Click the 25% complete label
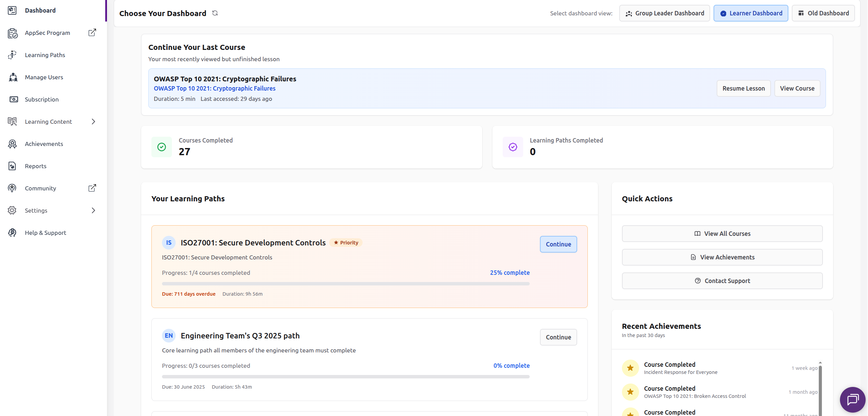868x416 pixels. click(510, 272)
